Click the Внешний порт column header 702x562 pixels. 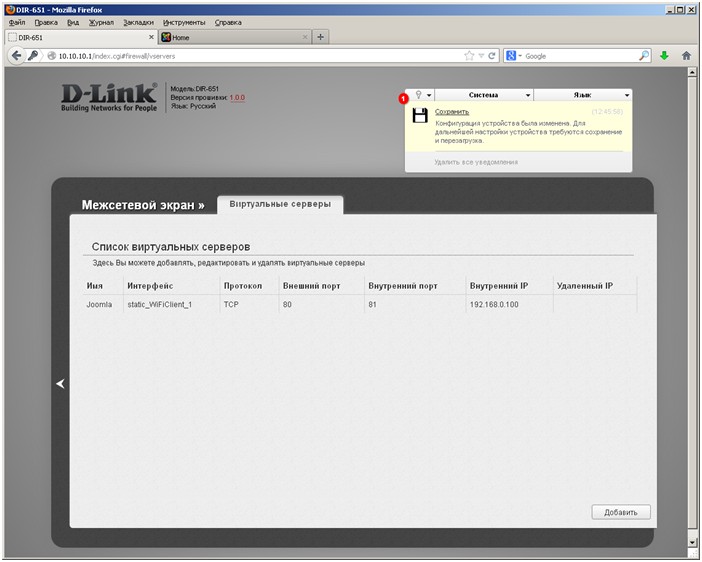(x=312, y=286)
